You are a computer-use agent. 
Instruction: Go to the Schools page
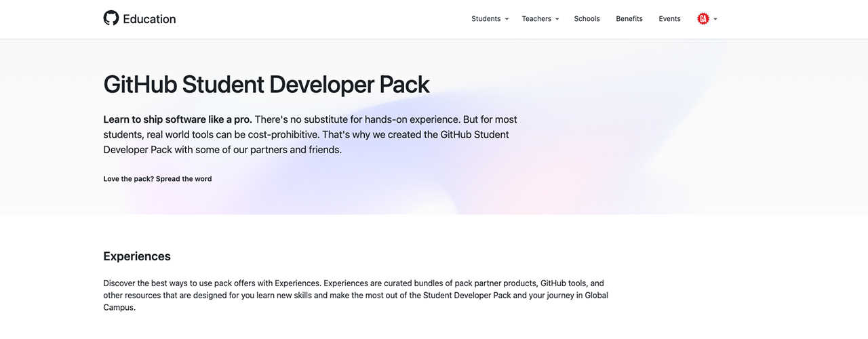pyautogui.click(x=587, y=19)
